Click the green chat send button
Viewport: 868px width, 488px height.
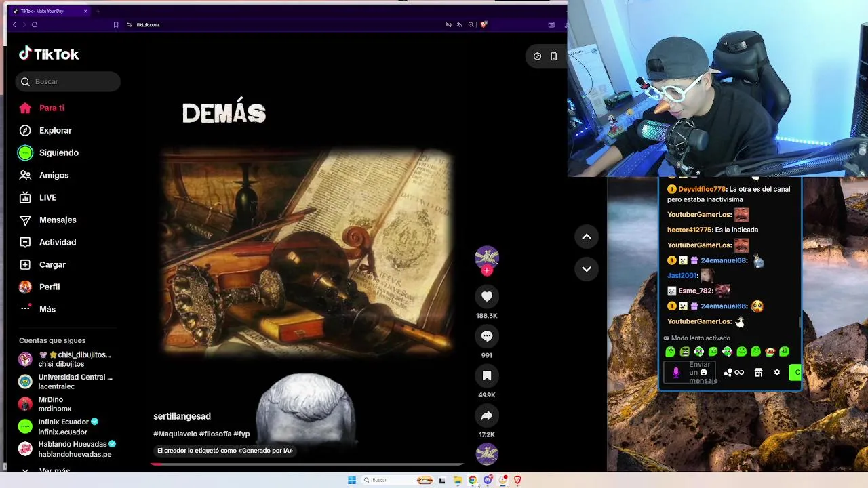click(x=795, y=372)
